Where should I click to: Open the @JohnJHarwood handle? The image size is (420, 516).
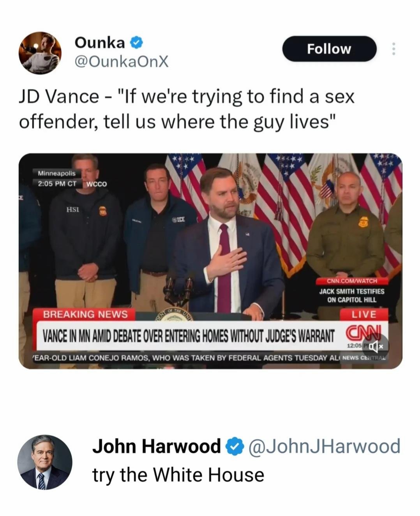(324, 446)
